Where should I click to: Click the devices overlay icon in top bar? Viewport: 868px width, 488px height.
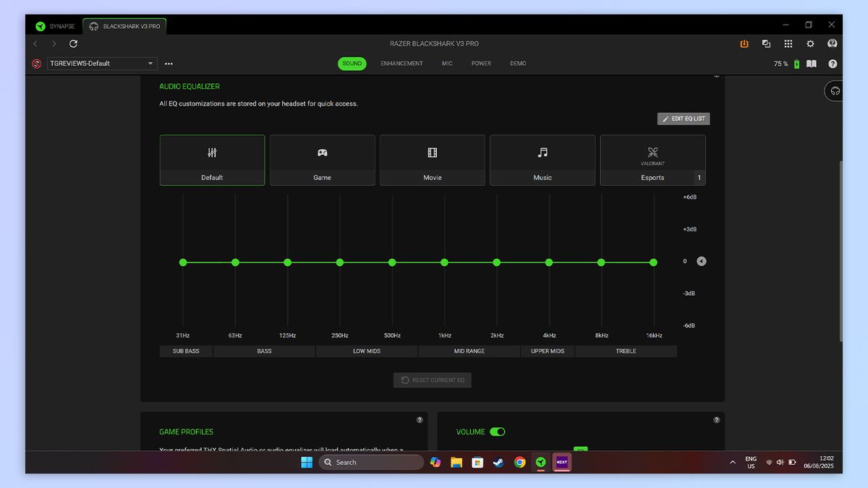pyautogui.click(x=766, y=44)
